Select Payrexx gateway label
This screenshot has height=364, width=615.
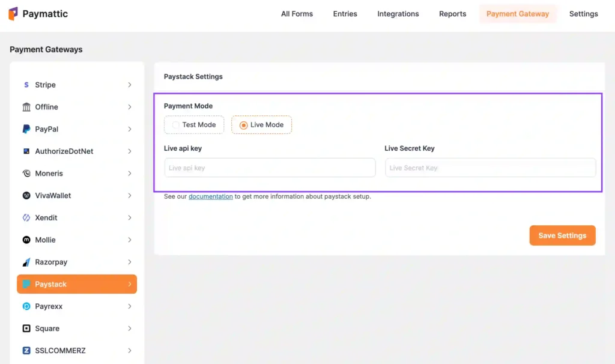49,306
